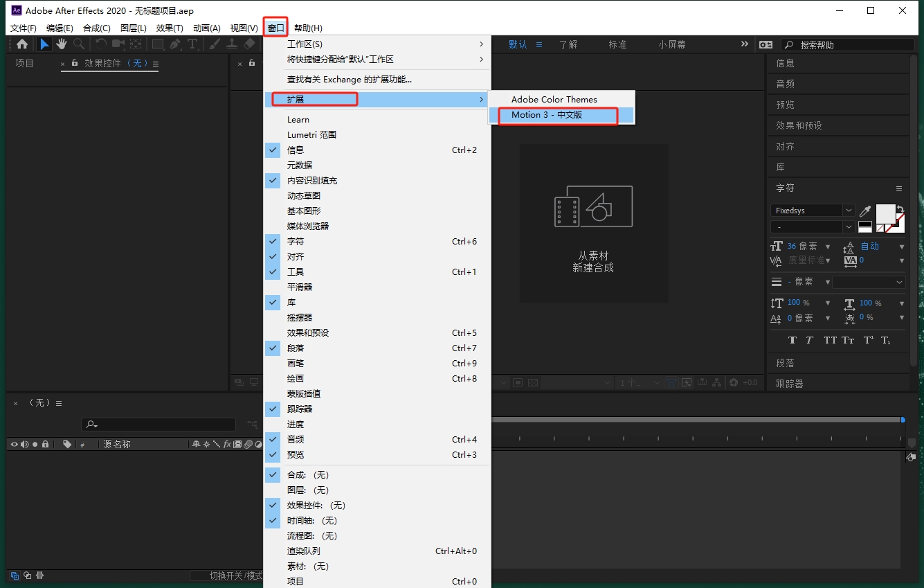Toggle the lock on the 效果控件 panel
This screenshot has height=588, width=924.
point(75,63)
